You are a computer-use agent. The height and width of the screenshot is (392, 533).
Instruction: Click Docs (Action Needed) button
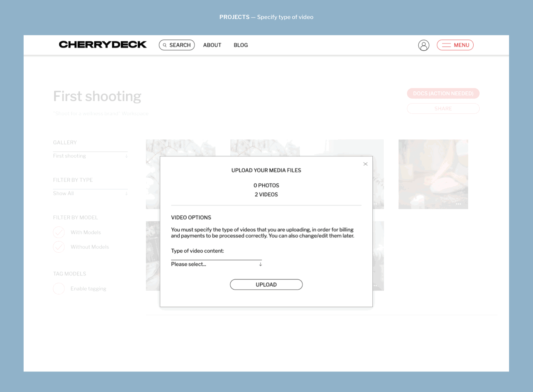coord(443,93)
